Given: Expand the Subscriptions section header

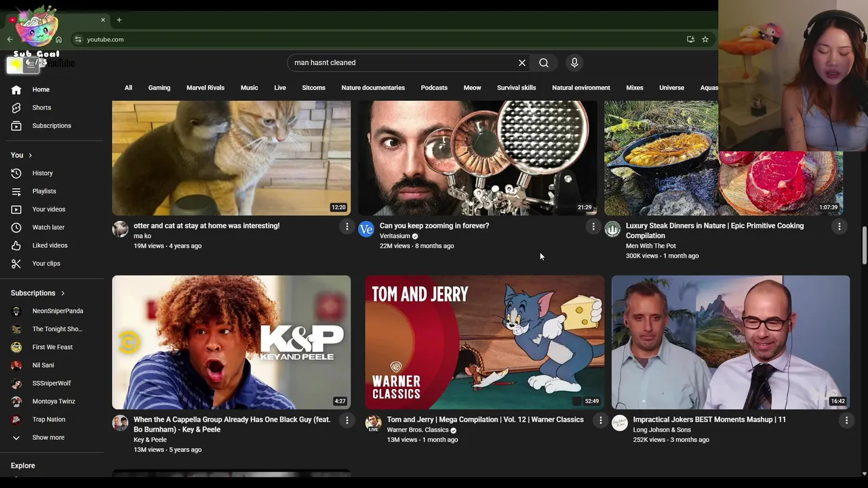Looking at the screenshot, I should pyautogui.click(x=38, y=293).
